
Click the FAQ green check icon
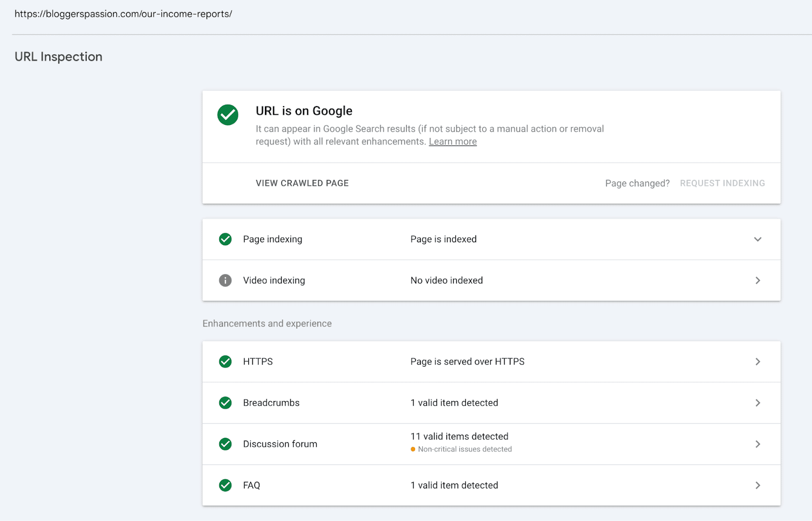coord(225,485)
